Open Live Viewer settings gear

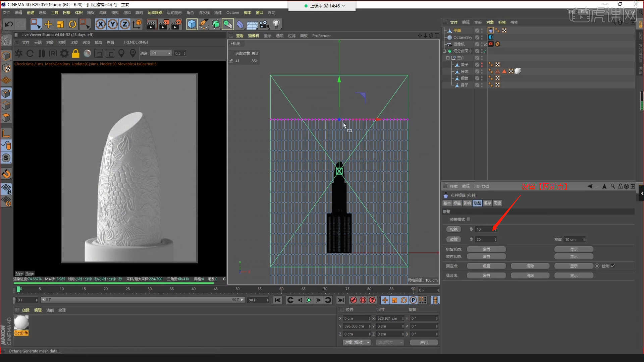pyautogui.click(x=64, y=53)
